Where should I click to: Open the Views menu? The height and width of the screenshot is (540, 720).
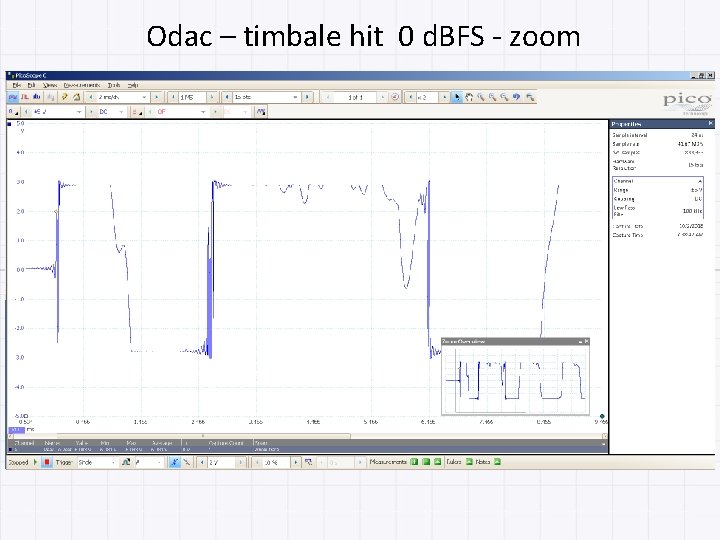tap(50, 85)
